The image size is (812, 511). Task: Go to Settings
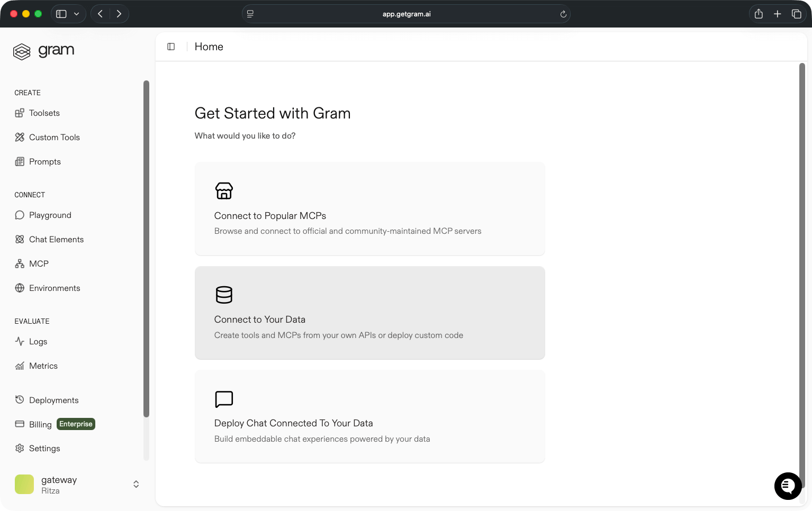pyautogui.click(x=44, y=448)
